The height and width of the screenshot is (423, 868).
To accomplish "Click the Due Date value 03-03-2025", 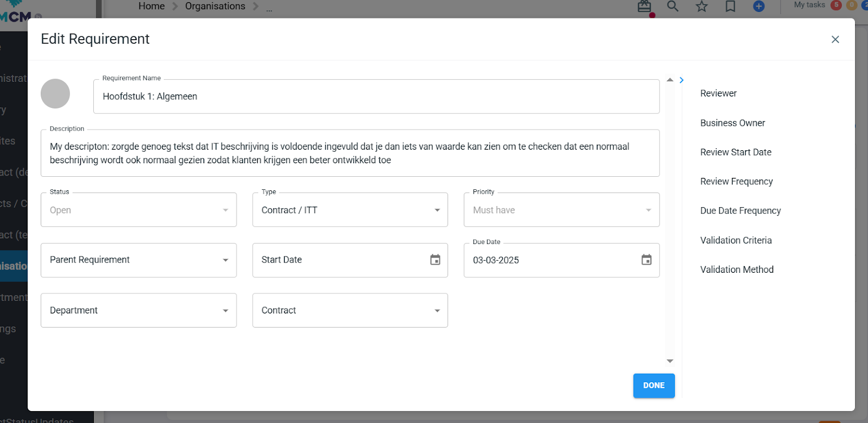I will pos(496,260).
